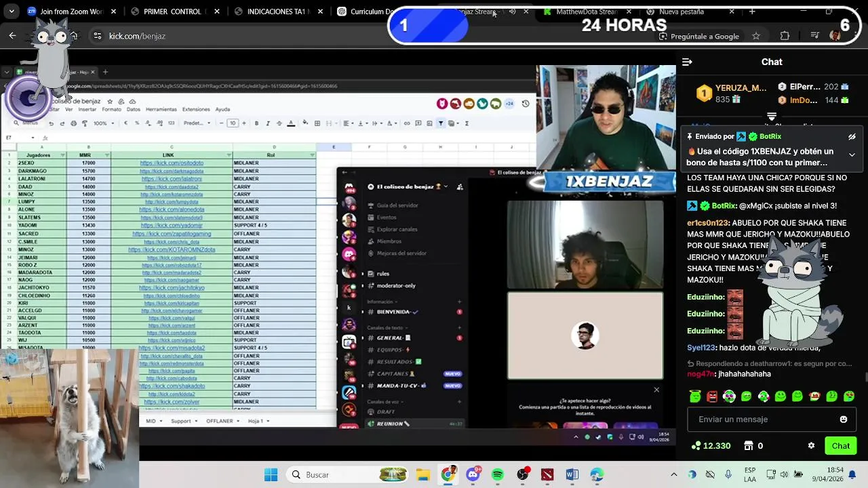Viewport: 868px width, 488px height.
Task: Toggle italic in spreadsheet toolbar
Action: [x=268, y=123]
